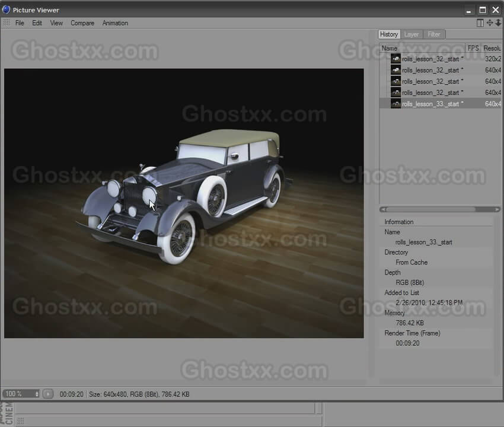The width and height of the screenshot is (504, 427).
Task: Click the RGB (8Bit) depth value in Information
Action: [410, 282]
